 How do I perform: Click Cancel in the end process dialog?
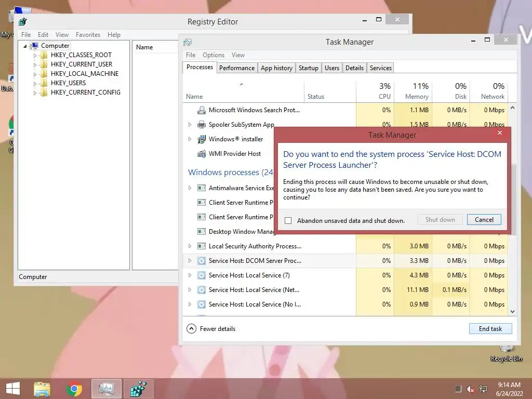[x=484, y=220]
